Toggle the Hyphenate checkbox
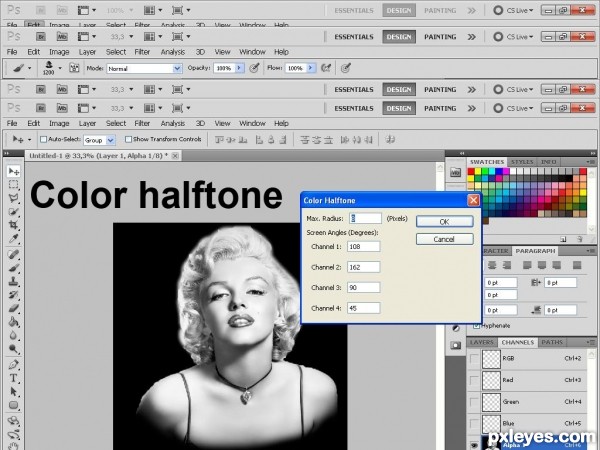 point(476,326)
